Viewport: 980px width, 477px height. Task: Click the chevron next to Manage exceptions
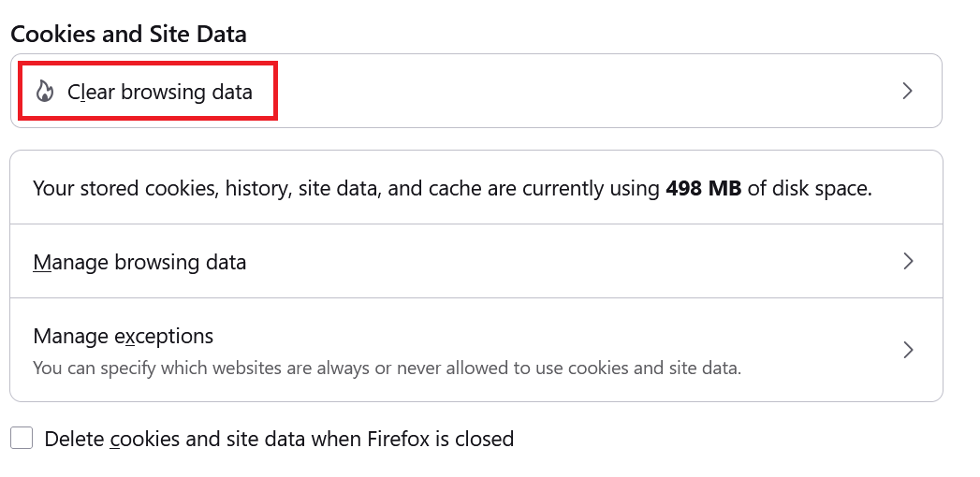906,350
